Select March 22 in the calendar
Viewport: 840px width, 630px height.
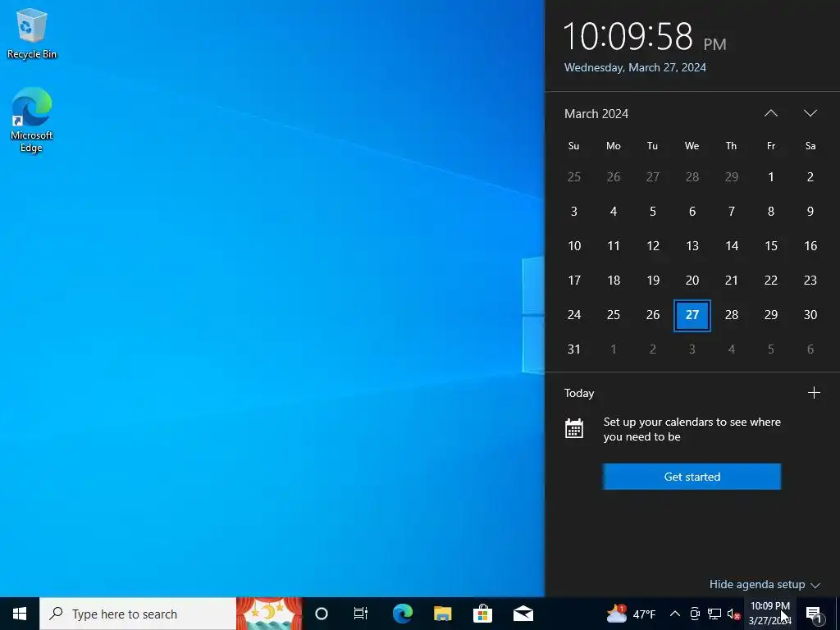tap(771, 281)
